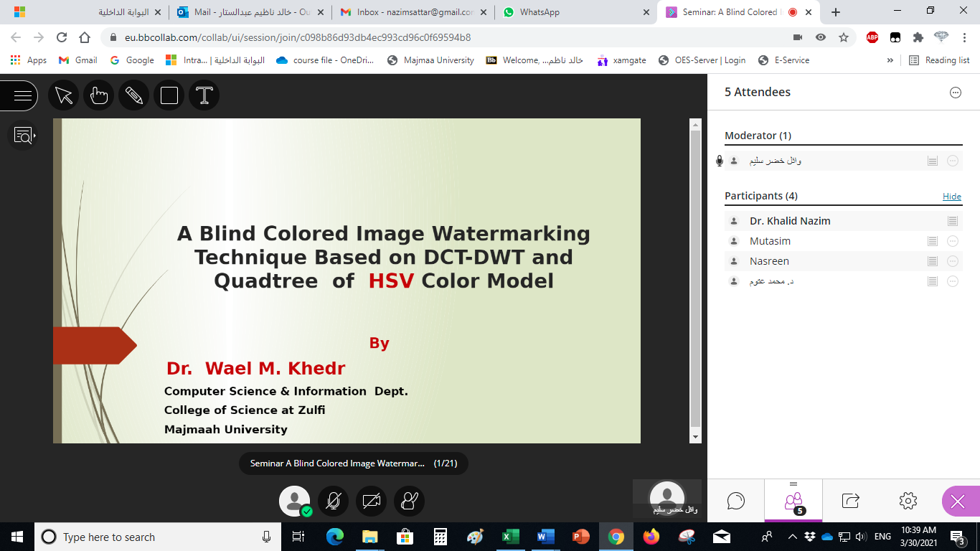Open Gmail bookmark in bookmarks bar

pos(77,60)
